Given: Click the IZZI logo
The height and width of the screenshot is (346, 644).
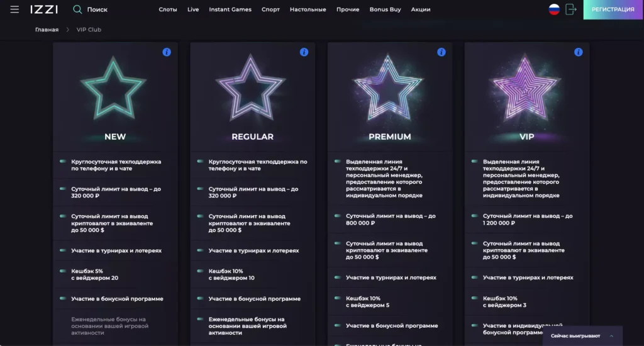Looking at the screenshot, I should click(x=44, y=9).
